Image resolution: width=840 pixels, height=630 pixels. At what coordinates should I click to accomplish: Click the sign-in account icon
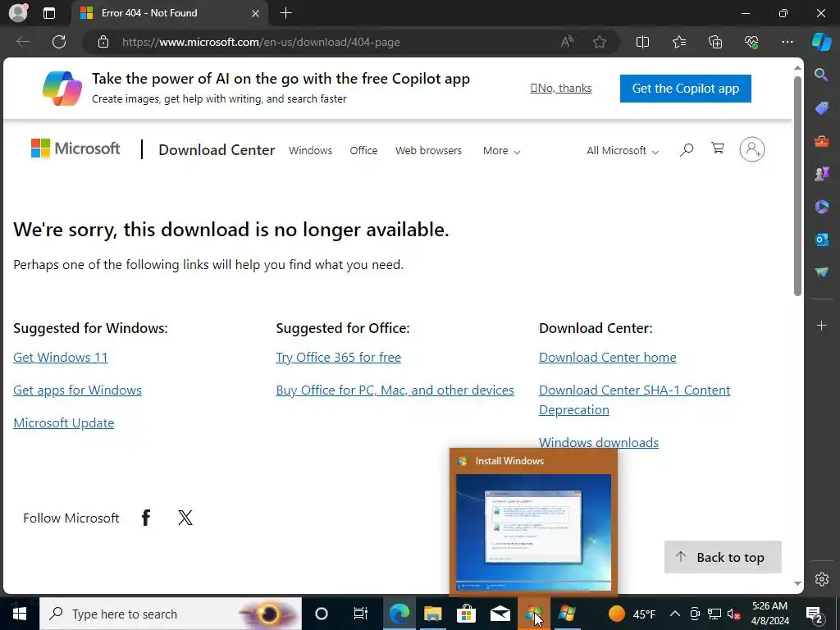752,149
